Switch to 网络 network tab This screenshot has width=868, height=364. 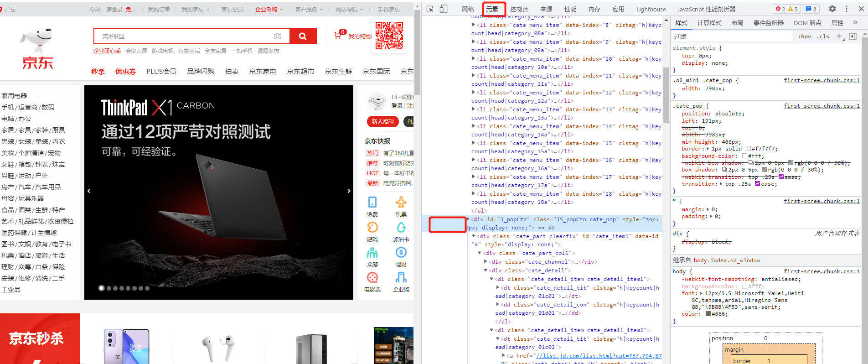click(x=468, y=9)
